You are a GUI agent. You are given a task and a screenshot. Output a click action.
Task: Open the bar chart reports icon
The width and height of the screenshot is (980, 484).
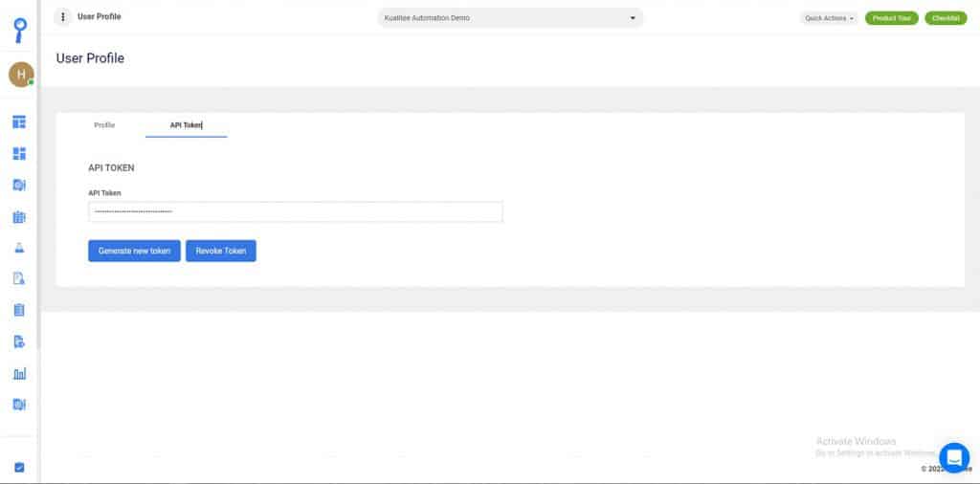(19, 374)
